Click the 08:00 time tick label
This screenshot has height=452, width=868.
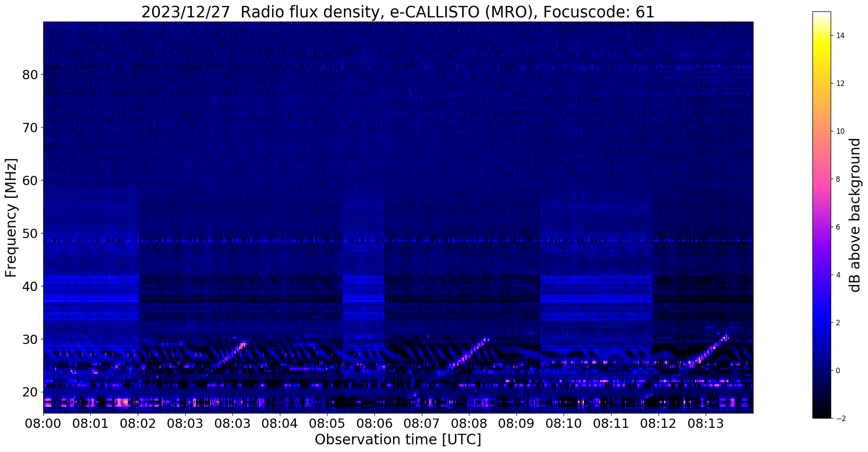pyautogui.click(x=43, y=423)
